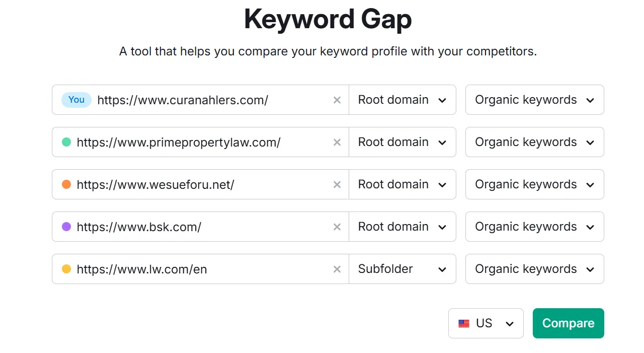This screenshot has height=353, width=644.
Task: Clear the curanahlers.com URL field
Action: point(337,100)
